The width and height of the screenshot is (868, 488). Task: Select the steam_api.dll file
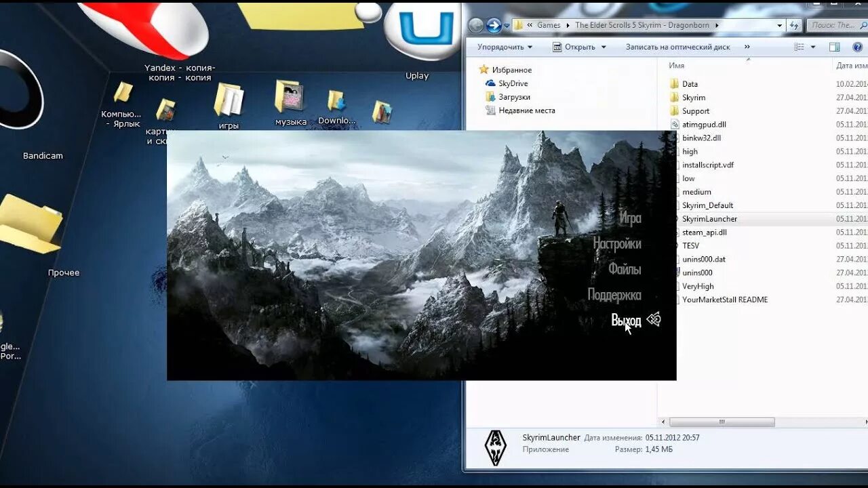pyautogui.click(x=704, y=232)
